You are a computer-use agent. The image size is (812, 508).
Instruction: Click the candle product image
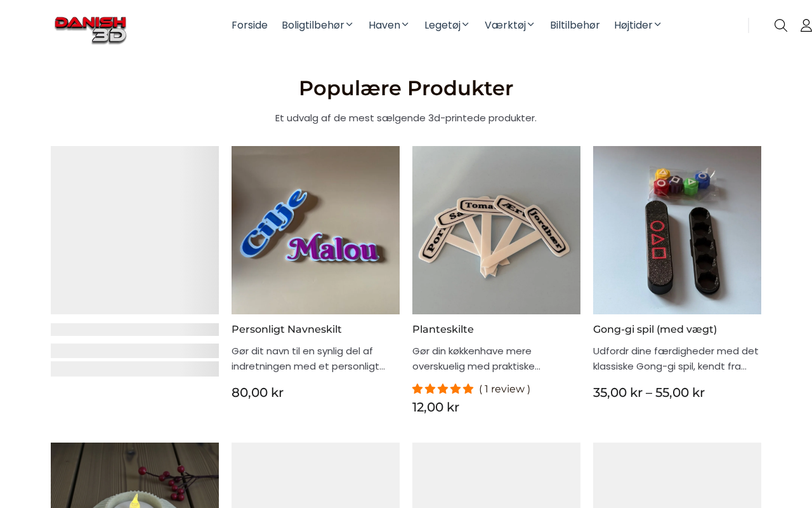point(134,475)
